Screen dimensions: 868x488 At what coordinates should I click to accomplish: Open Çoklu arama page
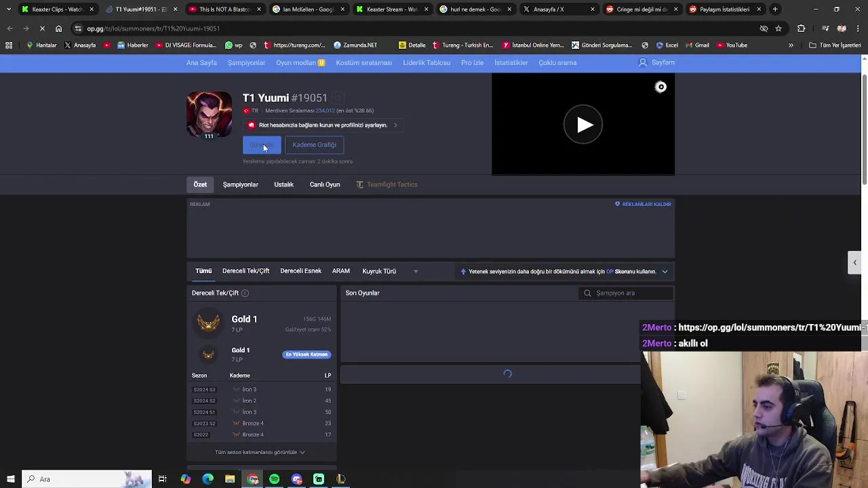[x=557, y=62]
